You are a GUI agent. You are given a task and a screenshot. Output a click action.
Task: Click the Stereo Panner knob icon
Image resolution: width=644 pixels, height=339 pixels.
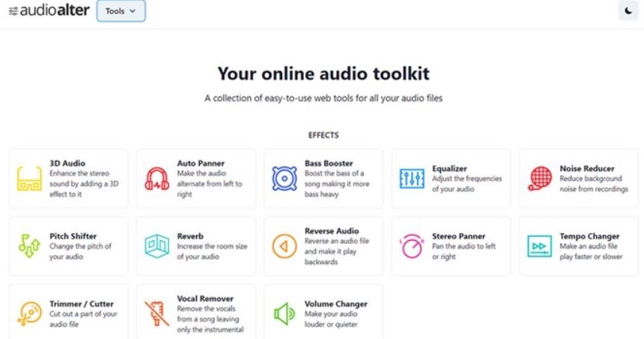(x=412, y=246)
